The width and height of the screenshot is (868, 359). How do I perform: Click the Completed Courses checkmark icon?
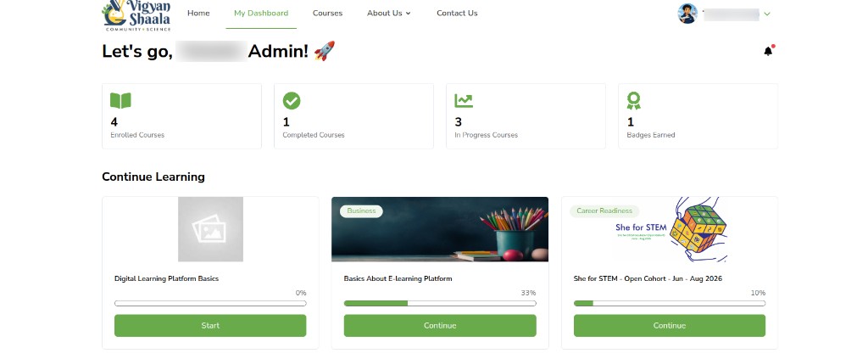click(x=292, y=101)
